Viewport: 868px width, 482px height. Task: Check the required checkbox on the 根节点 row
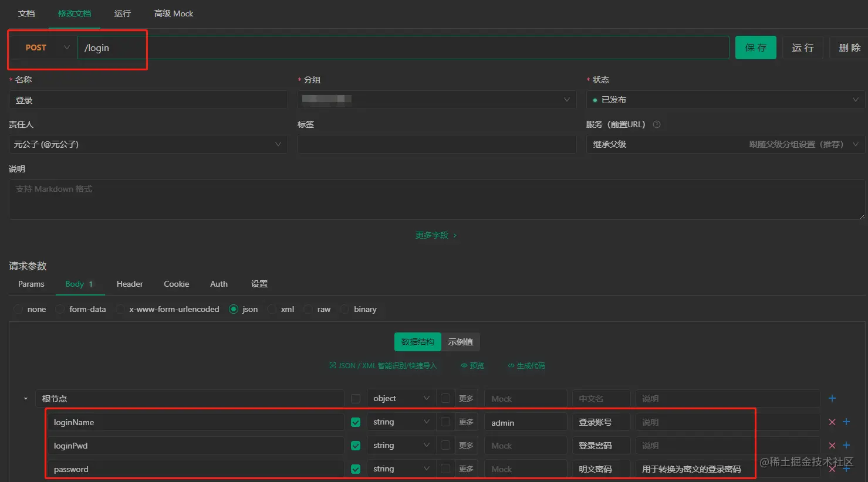tap(355, 398)
